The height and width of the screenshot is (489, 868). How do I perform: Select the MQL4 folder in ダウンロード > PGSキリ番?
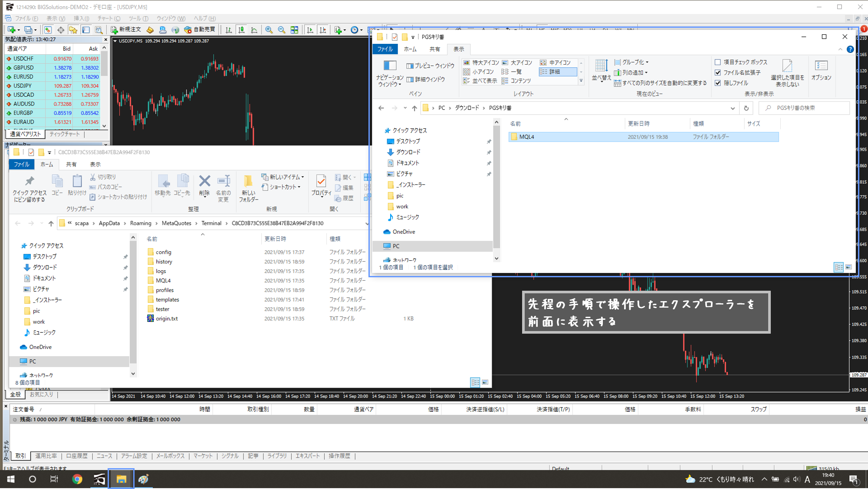pos(526,137)
